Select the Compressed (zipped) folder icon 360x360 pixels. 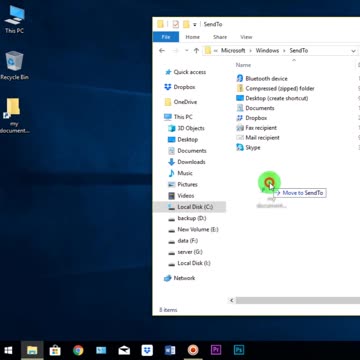[240, 88]
